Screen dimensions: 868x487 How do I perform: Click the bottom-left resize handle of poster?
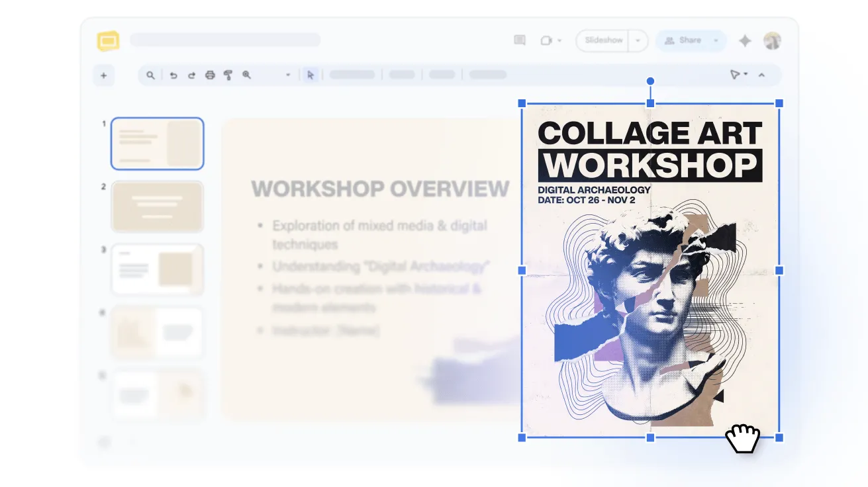click(x=522, y=437)
